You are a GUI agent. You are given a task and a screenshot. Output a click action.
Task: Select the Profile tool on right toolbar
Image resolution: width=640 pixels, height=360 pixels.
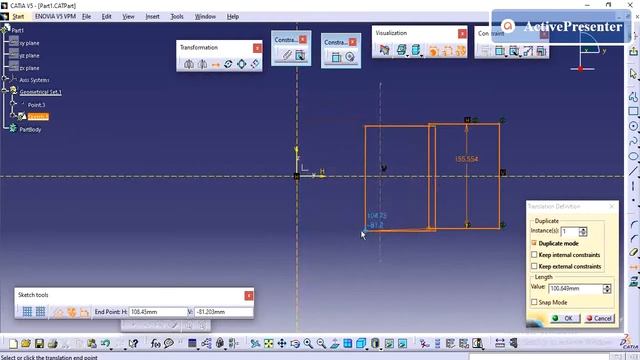pos(633,97)
